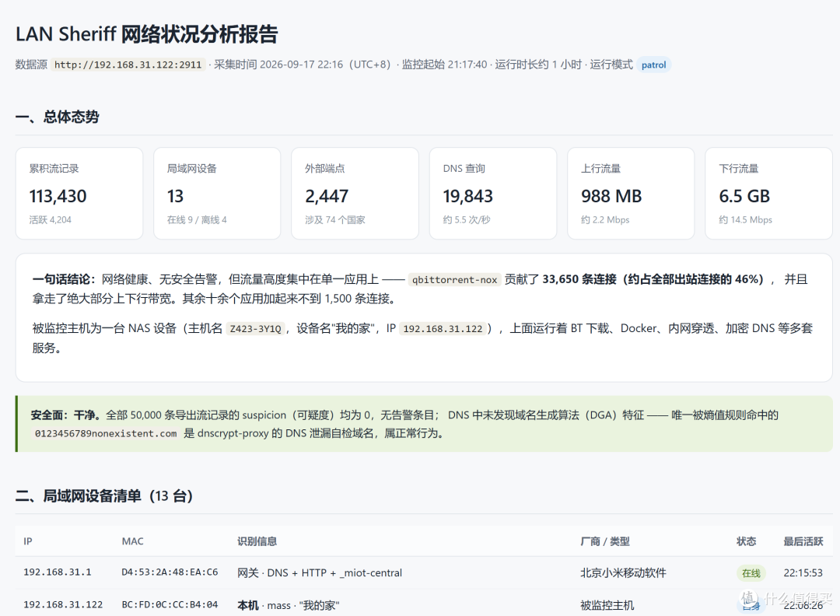Click the 外部端点 card value 2,447

coord(327,196)
